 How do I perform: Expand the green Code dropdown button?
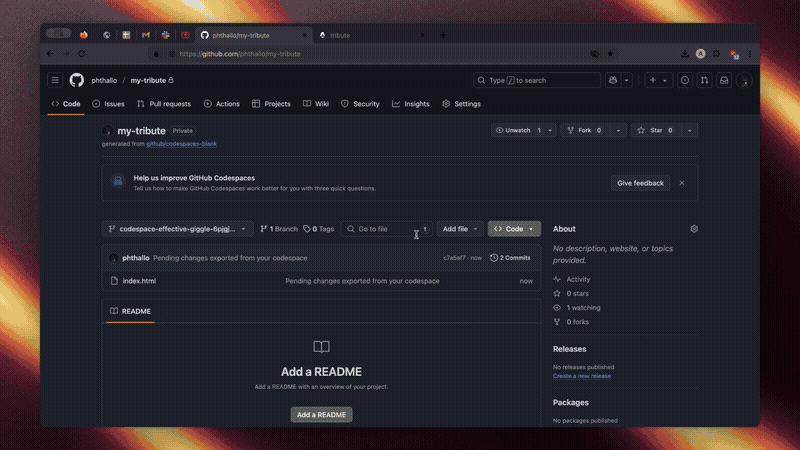[x=514, y=229]
